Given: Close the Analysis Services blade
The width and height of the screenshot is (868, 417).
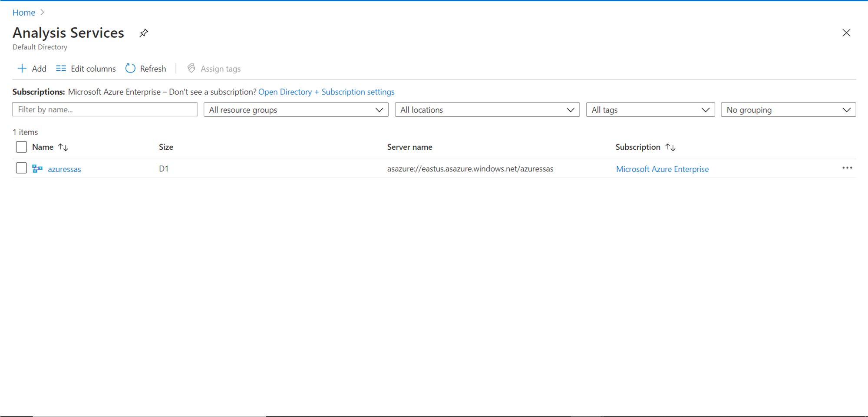Looking at the screenshot, I should (x=846, y=33).
